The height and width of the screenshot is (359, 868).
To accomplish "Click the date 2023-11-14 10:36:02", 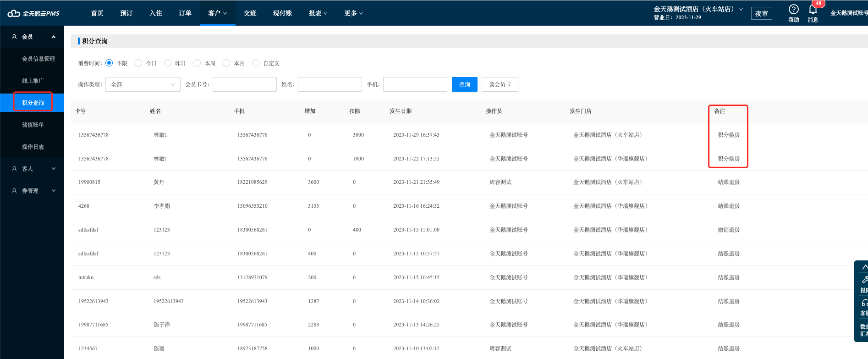I will (x=416, y=301).
